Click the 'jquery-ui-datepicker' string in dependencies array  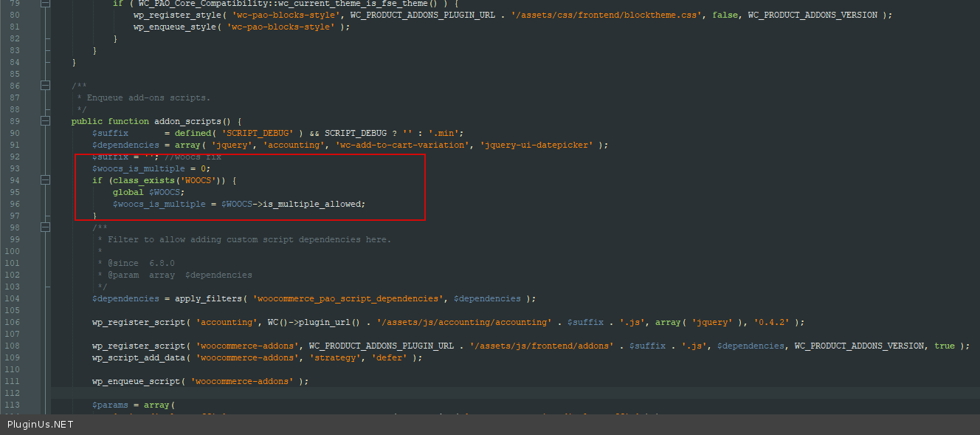point(536,145)
